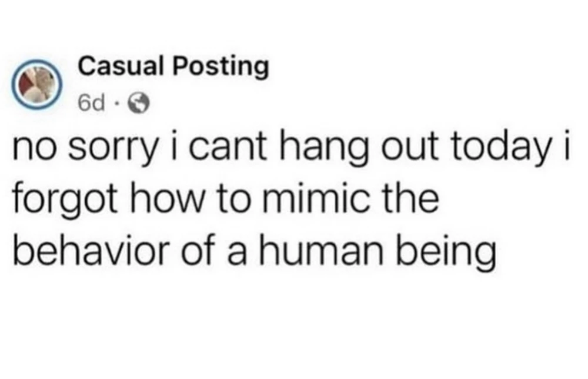
Task: Click the word forgot in post
Action: [x=65, y=200]
